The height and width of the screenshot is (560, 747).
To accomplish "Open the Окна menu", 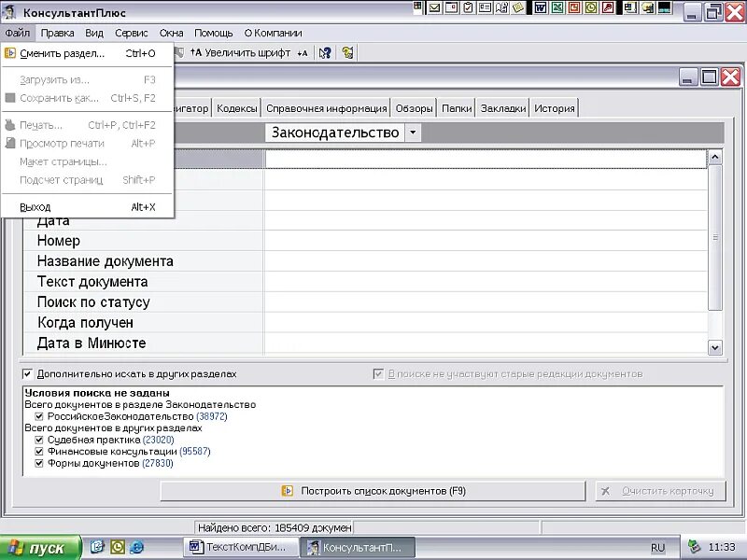I will point(172,33).
